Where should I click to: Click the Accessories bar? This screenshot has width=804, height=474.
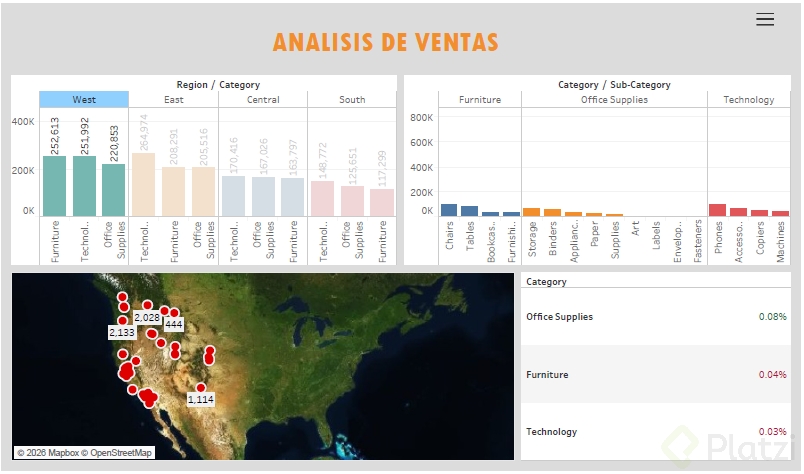coord(738,212)
